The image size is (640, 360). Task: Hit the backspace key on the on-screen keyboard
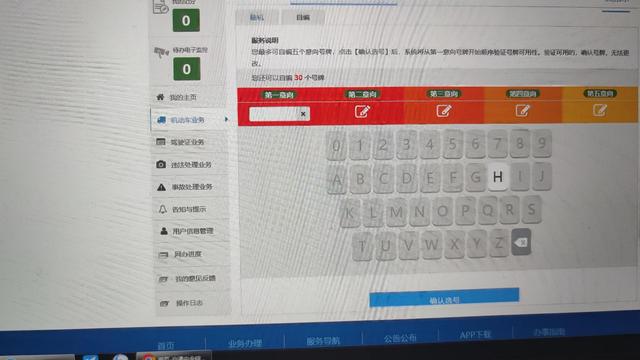pos(521,242)
